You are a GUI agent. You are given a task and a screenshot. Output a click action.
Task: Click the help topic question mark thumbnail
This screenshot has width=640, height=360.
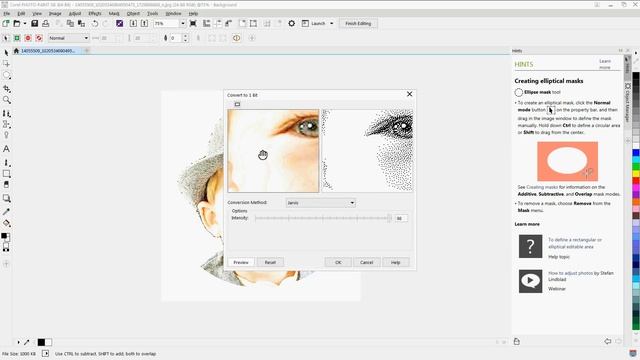click(x=530, y=246)
